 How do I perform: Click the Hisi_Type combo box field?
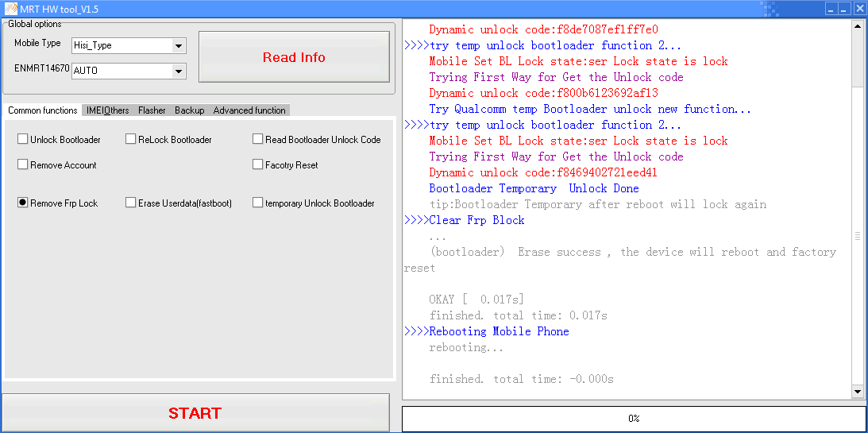point(129,46)
